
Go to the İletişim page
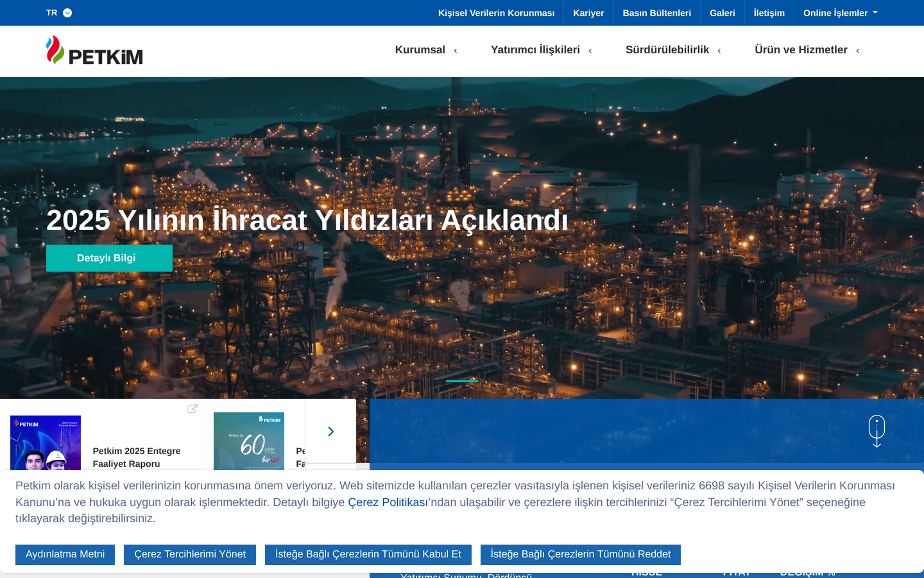click(x=769, y=13)
